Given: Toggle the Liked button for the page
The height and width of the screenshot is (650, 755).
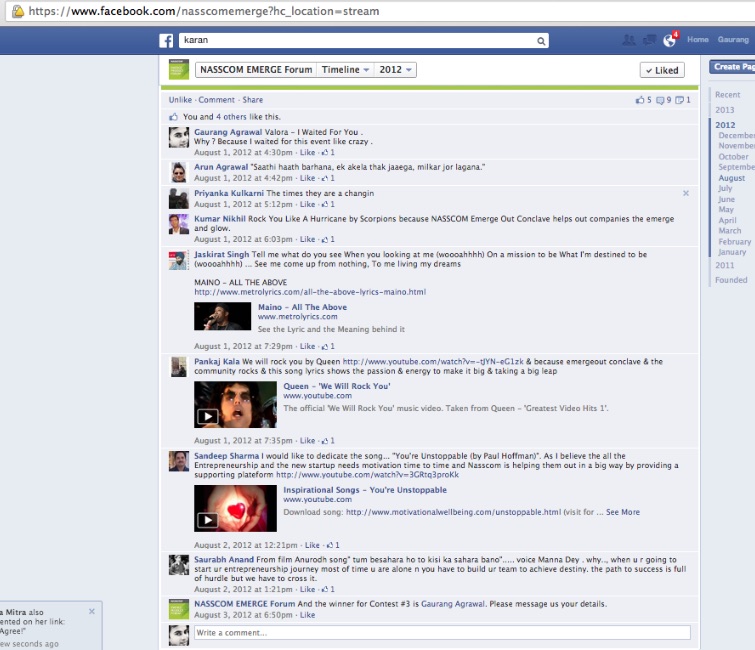Looking at the screenshot, I should (x=662, y=70).
